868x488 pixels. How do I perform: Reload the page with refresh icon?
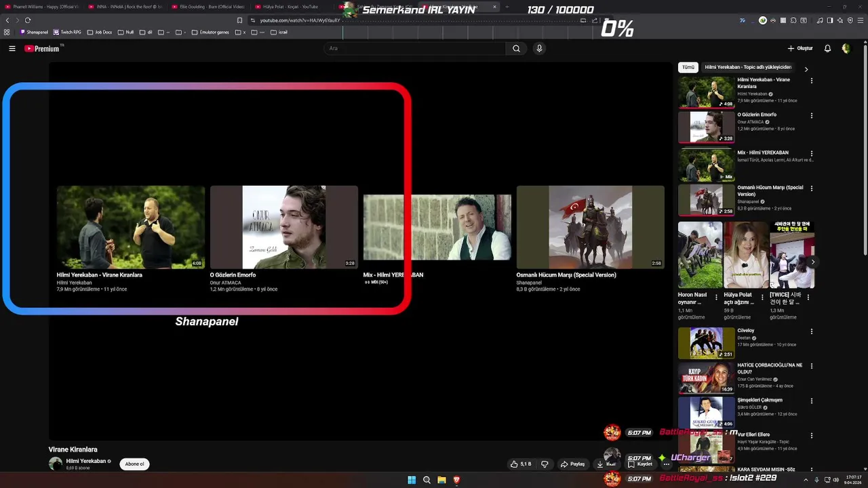point(28,20)
